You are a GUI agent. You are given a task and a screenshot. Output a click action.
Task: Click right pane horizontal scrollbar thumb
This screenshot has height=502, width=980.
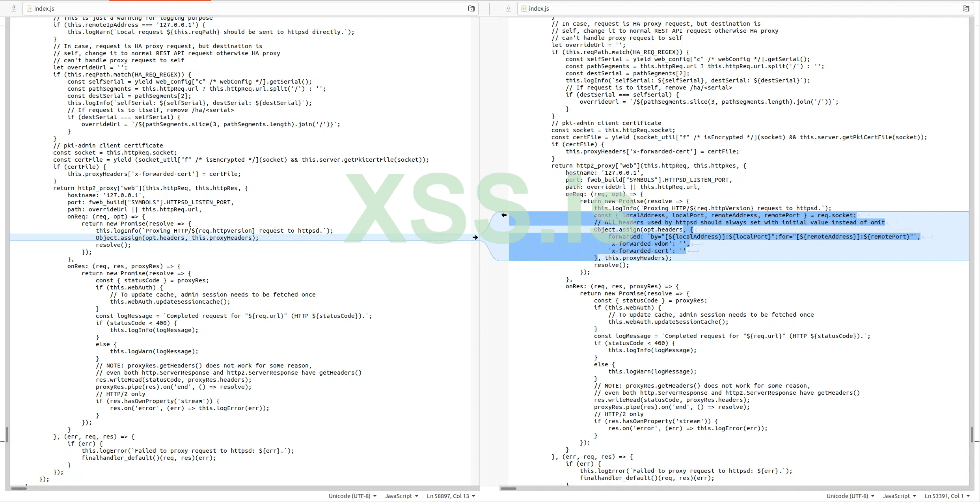pyautogui.click(x=508, y=489)
